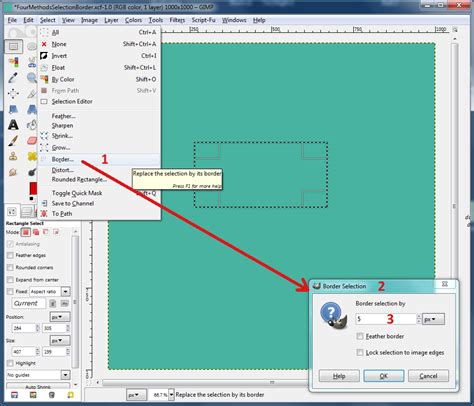
Task: Choose the Paintbrush tool
Action: pos(13,141)
